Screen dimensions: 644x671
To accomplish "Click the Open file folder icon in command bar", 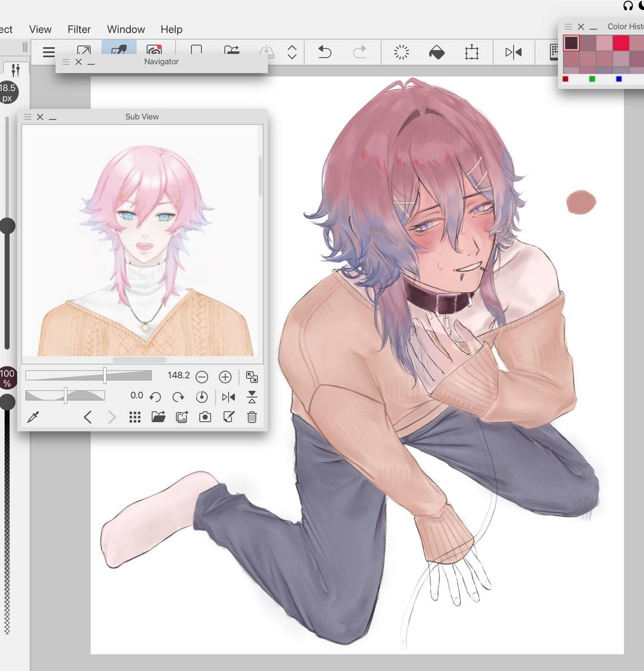I will point(232,50).
